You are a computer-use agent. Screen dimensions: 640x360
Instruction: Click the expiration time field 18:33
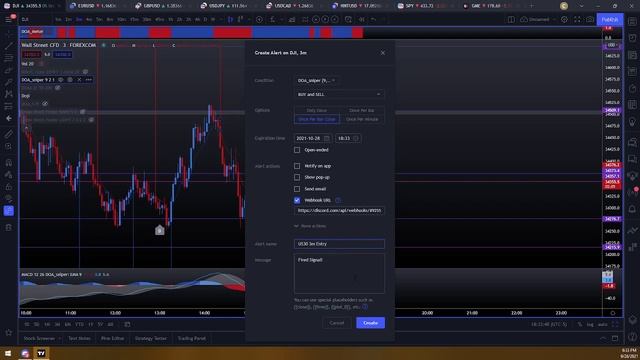[348, 138]
